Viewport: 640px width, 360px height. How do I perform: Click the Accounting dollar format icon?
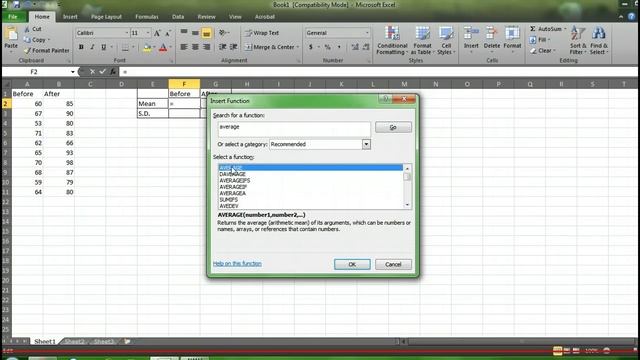tap(311, 47)
